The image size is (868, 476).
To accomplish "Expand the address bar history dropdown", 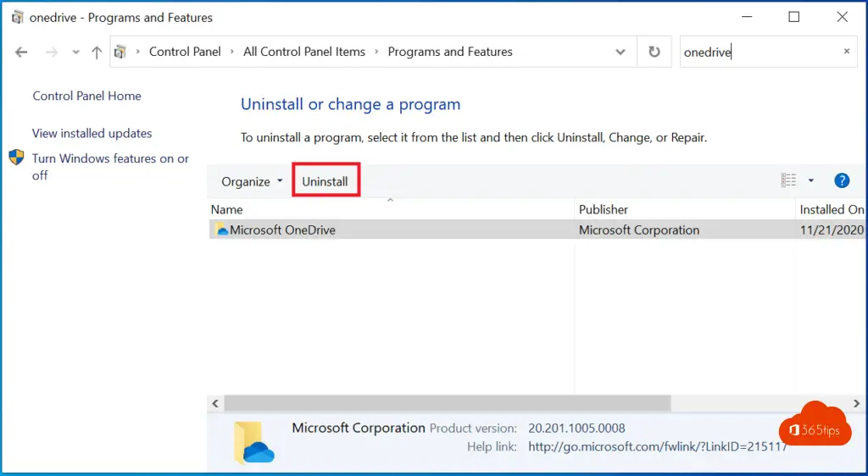I will point(620,52).
